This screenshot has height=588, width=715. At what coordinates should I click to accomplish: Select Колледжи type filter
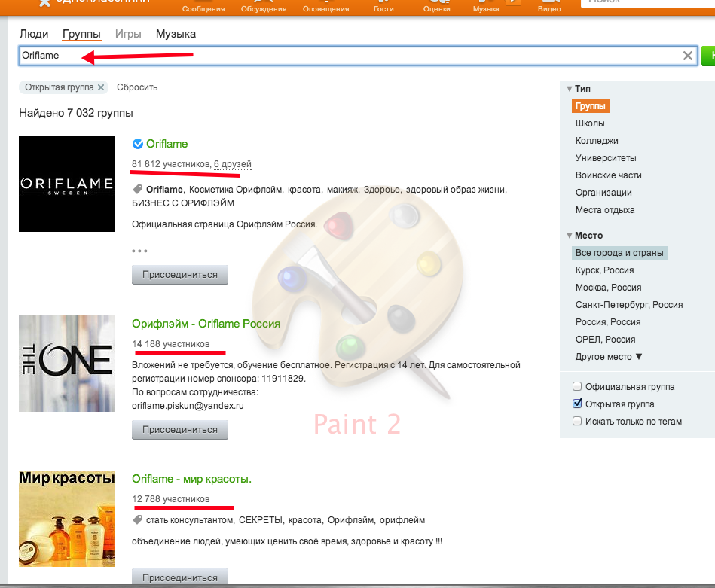click(597, 141)
